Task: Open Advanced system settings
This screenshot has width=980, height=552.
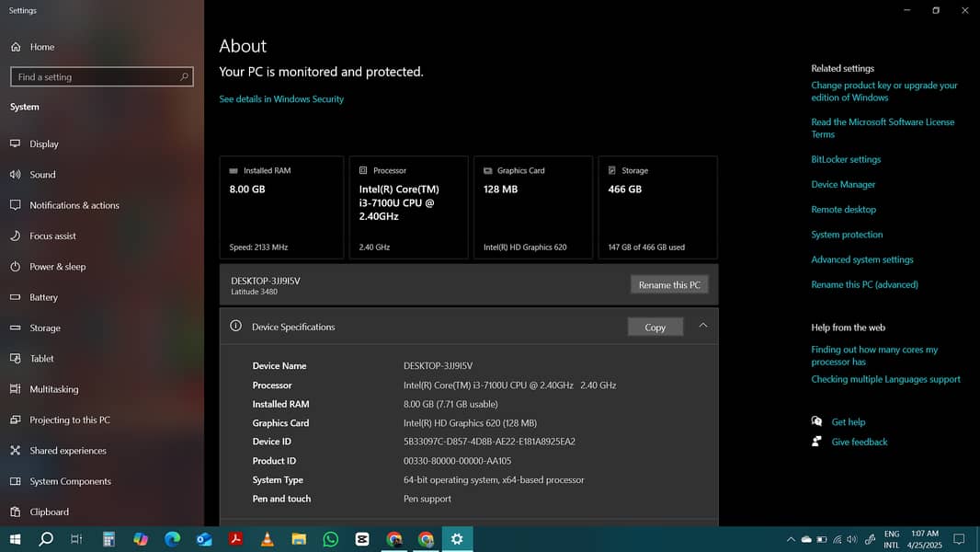Action: [x=862, y=259]
